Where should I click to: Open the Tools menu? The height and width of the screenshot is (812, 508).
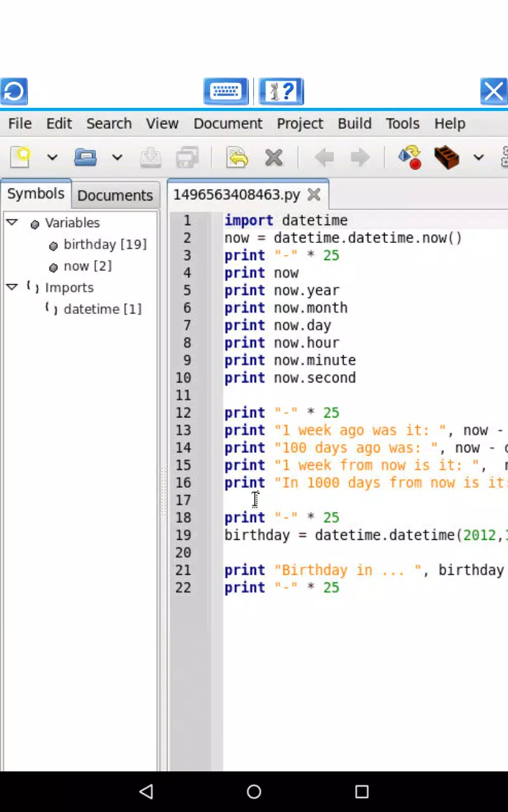[403, 124]
